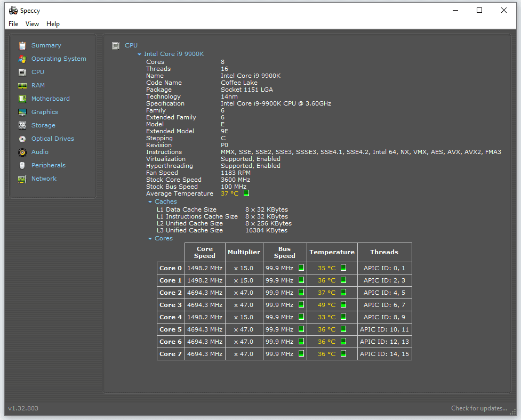The width and height of the screenshot is (521, 420).
Task: Open the File menu
Action: tap(13, 24)
